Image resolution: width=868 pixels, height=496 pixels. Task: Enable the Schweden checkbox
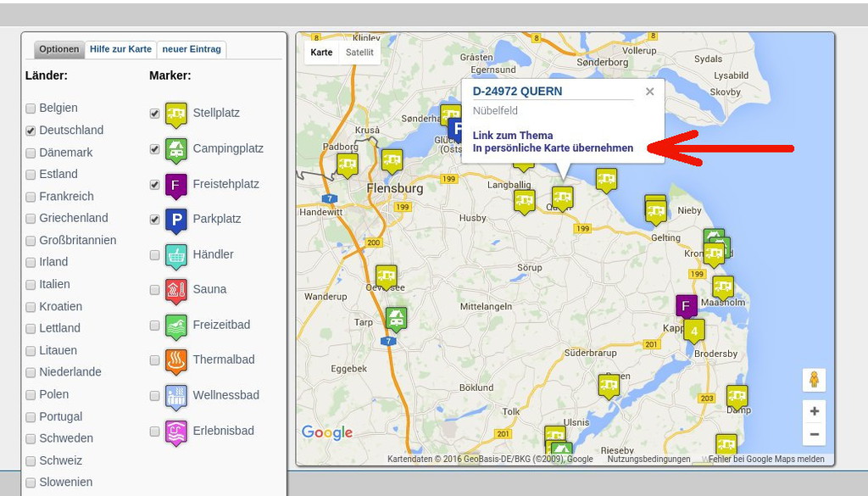[31, 438]
